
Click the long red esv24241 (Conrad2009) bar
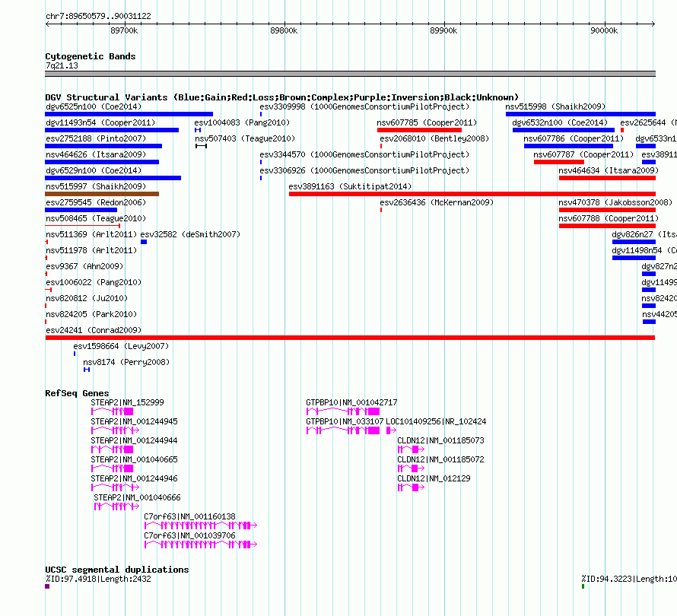[350, 338]
